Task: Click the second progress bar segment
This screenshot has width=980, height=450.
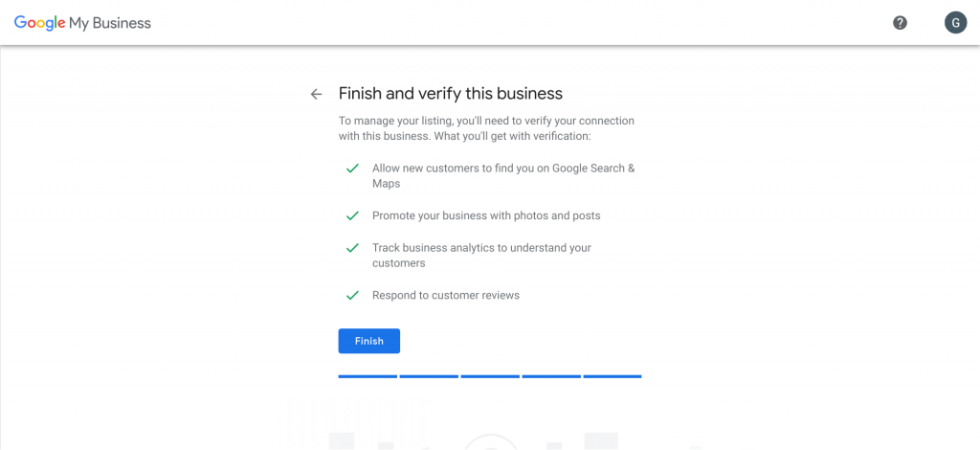Action: [x=429, y=376]
